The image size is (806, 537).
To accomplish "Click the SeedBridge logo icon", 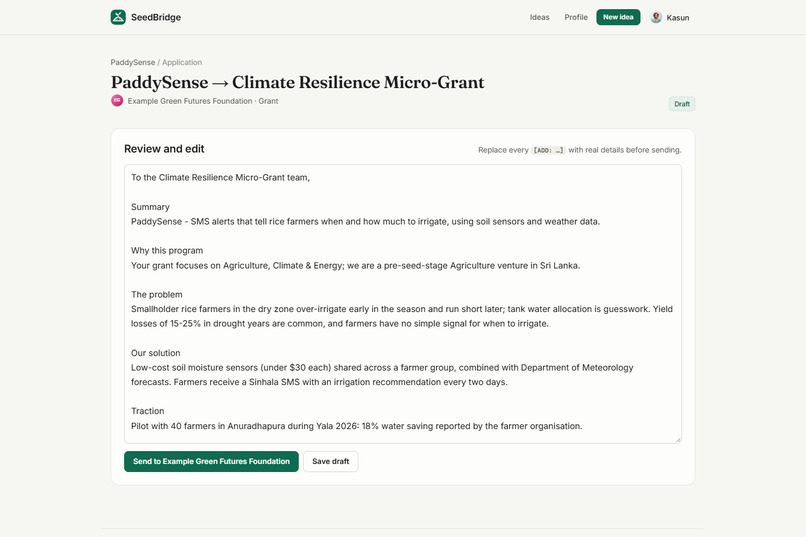I will coord(118,17).
